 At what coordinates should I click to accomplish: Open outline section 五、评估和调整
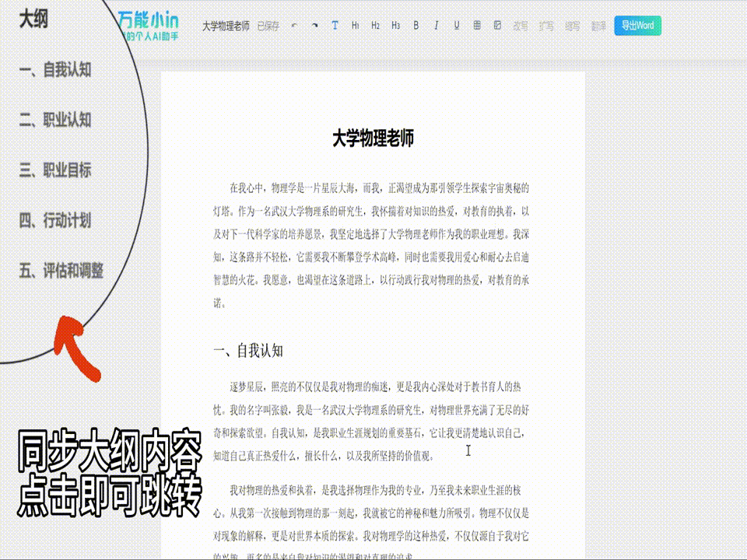[61, 271]
